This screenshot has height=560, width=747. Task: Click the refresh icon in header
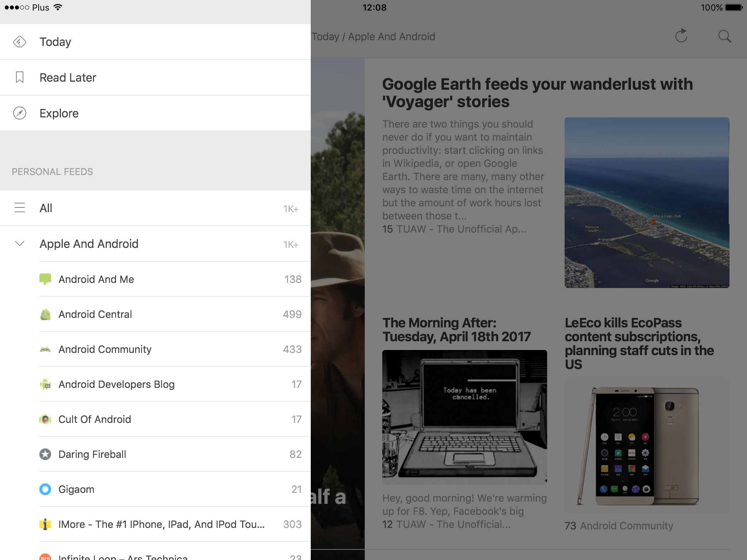[681, 36]
